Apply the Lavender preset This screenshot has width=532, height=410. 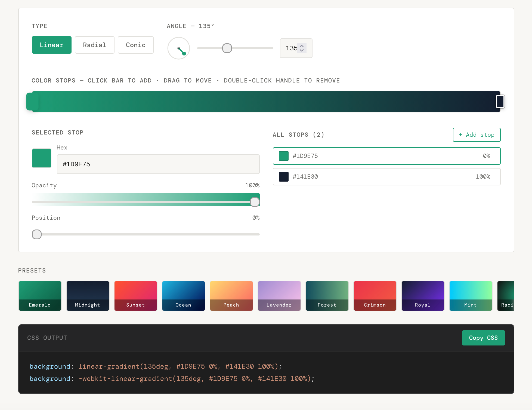click(x=279, y=296)
